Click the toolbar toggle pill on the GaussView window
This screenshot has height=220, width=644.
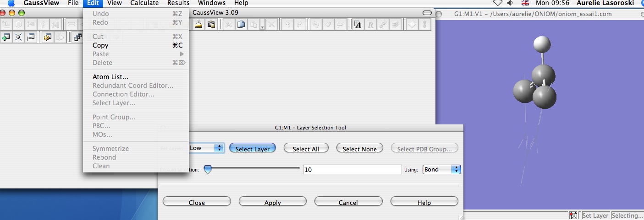pyautogui.click(x=427, y=13)
